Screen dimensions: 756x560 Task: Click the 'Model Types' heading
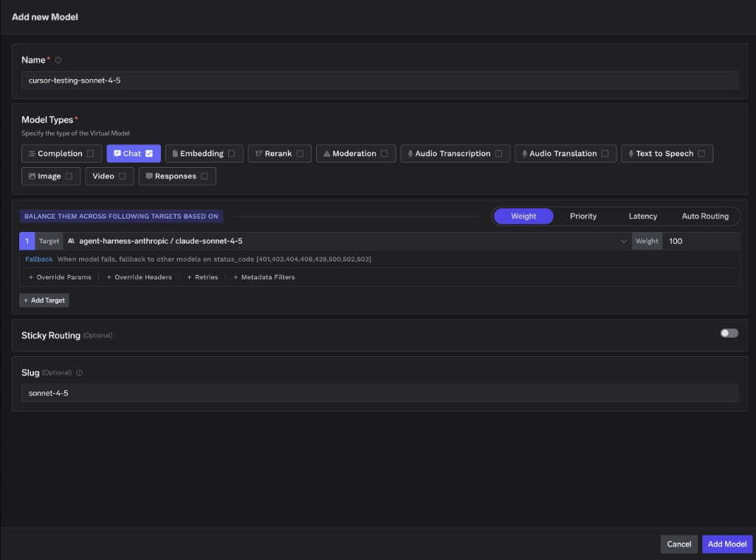tap(47, 120)
